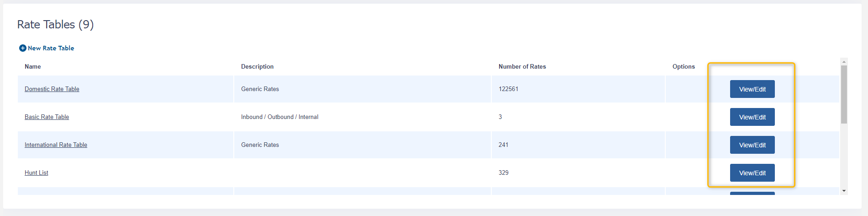Click the Options column header
Screen dimensions: 868x216
click(684, 67)
